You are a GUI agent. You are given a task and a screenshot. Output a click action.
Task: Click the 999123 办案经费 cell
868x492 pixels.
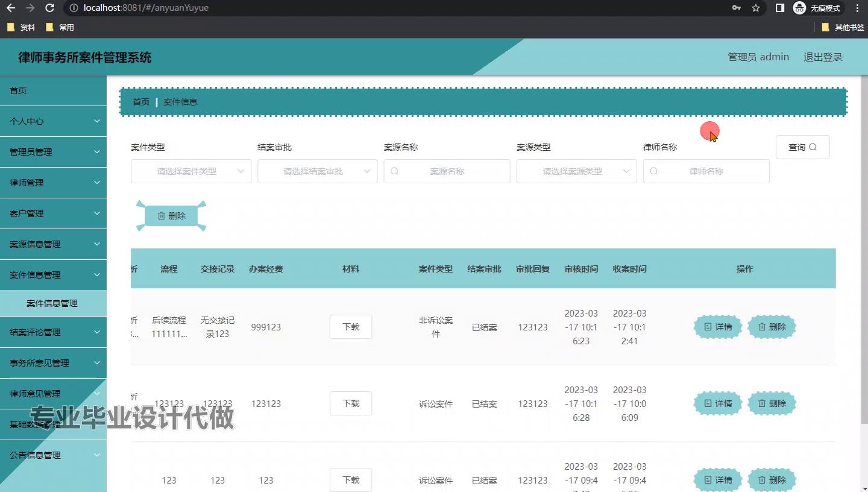coord(266,327)
